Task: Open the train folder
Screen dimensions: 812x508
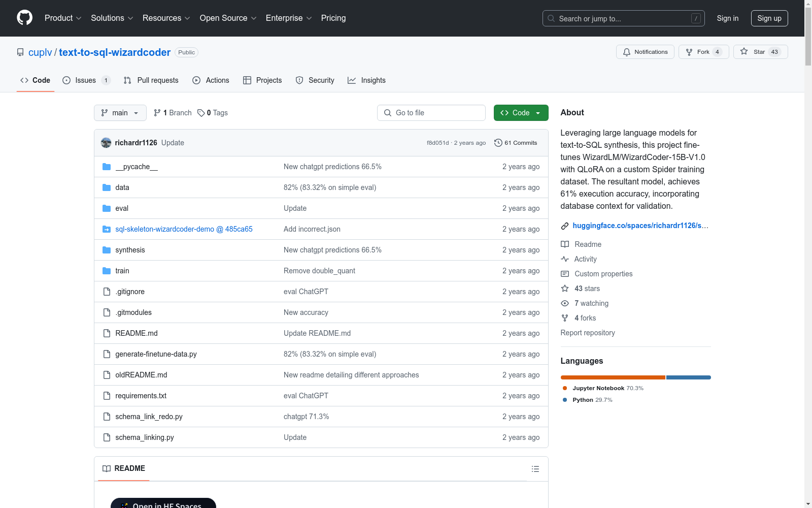Action: pyautogui.click(x=122, y=271)
